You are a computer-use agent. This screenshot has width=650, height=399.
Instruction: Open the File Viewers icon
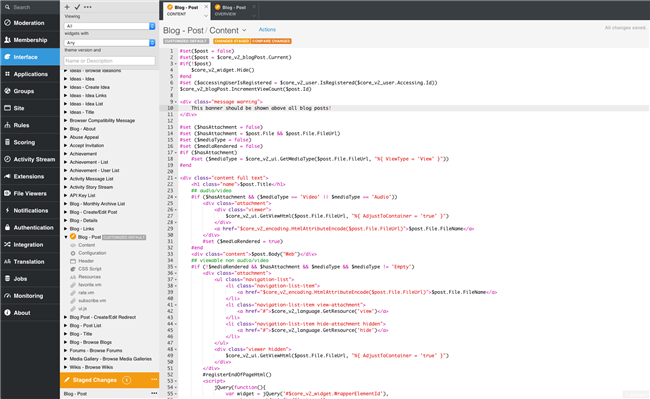pos(7,193)
